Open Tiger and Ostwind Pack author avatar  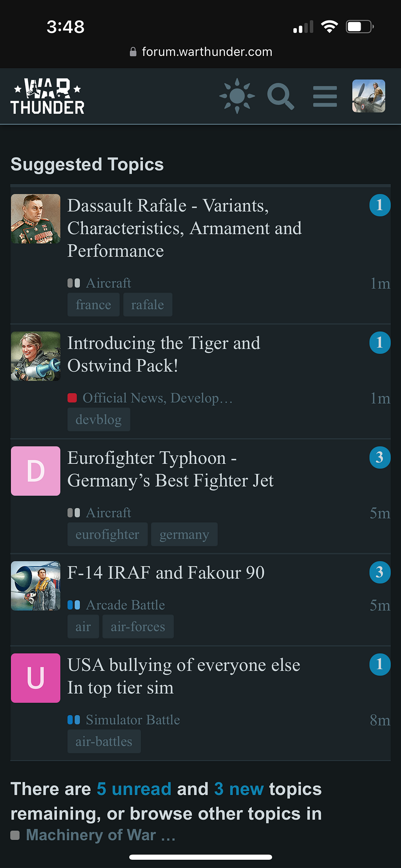36,356
